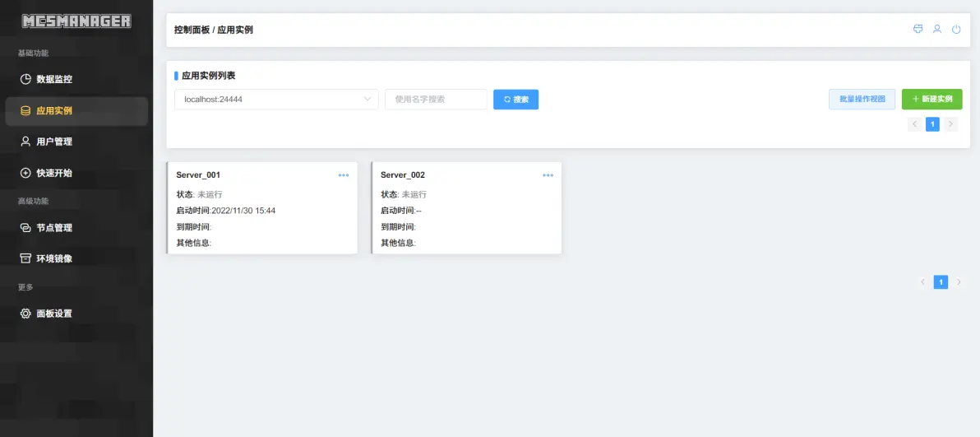Screen dimensions: 980x437
Task: Go to 快速开始 in the sidebar
Action: 54,173
